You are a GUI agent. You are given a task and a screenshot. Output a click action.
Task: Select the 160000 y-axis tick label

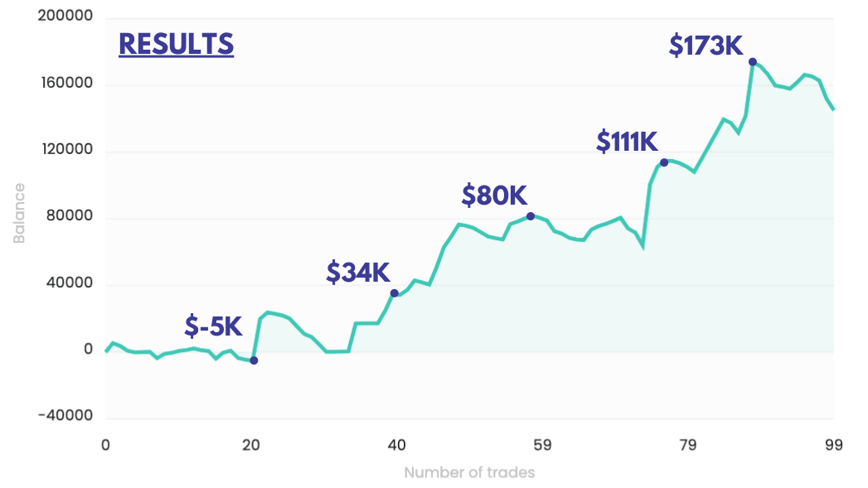coord(65,85)
